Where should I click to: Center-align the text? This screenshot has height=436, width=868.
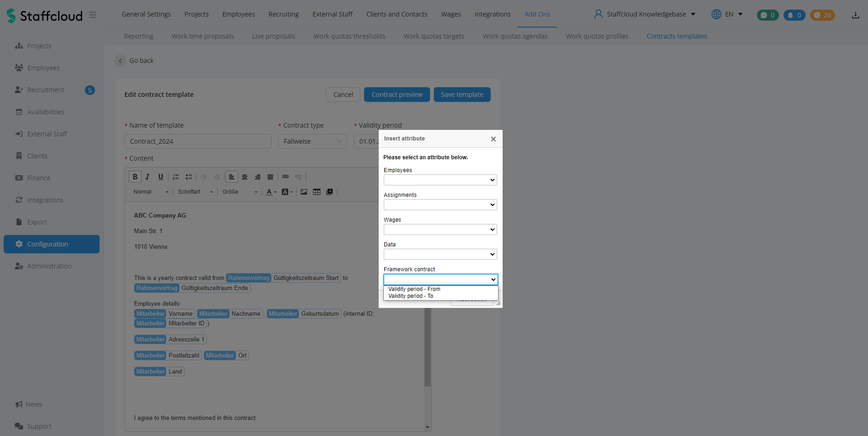coord(245,177)
